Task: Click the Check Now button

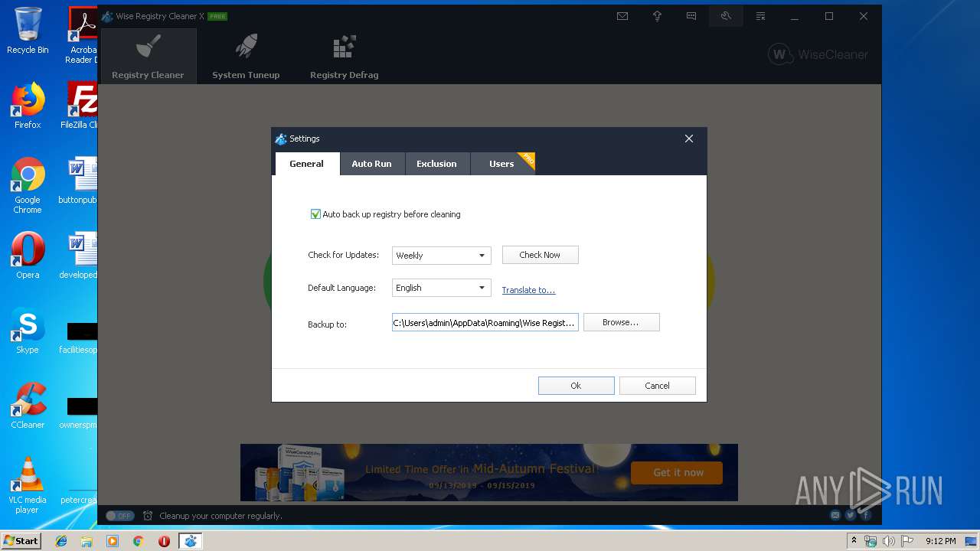Action: tap(541, 255)
